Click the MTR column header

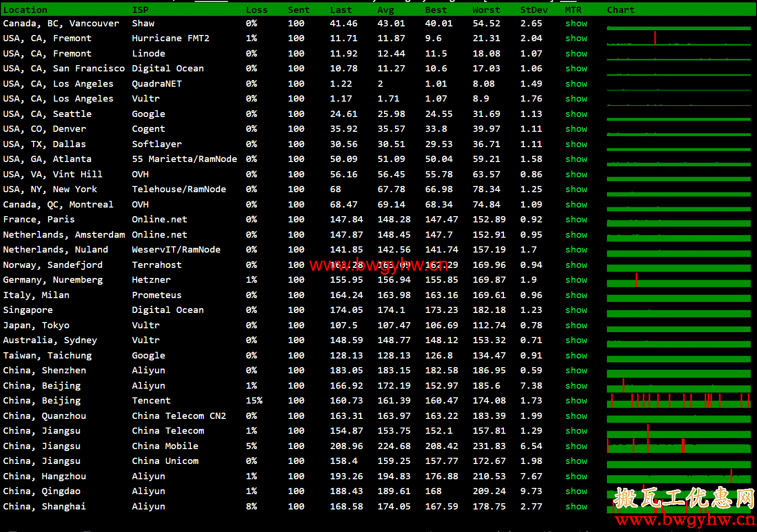click(x=573, y=10)
